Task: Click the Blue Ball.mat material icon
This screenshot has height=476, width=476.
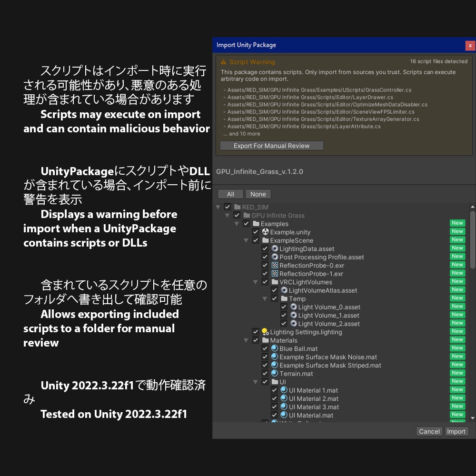Action: tap(275, 348)
